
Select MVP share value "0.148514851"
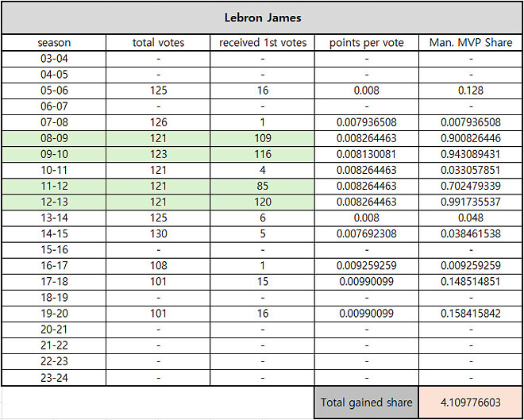point(471,282)
